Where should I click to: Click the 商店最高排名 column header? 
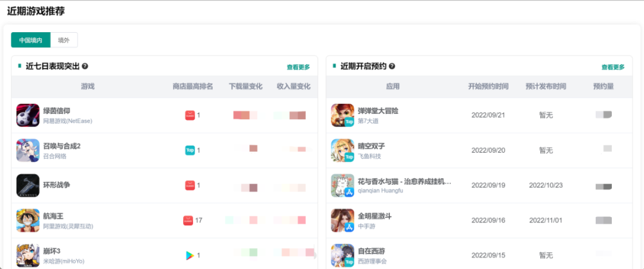(193, 86)
